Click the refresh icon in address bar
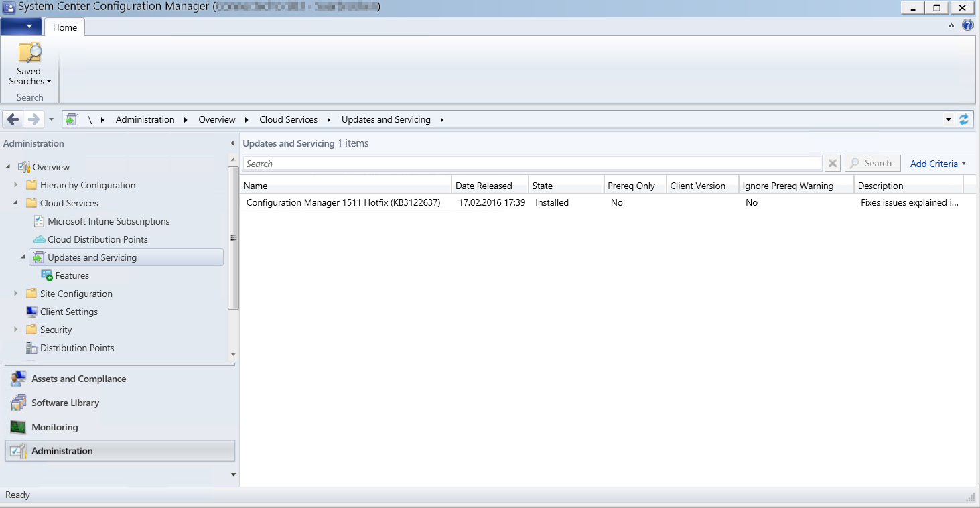980x508 pixels. click(964, 119)
